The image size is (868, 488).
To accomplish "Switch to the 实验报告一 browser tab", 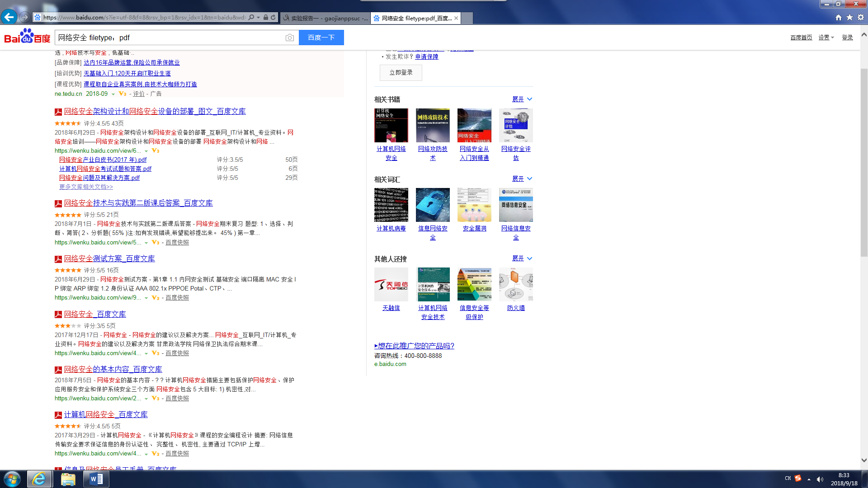I will coord(325,18).
